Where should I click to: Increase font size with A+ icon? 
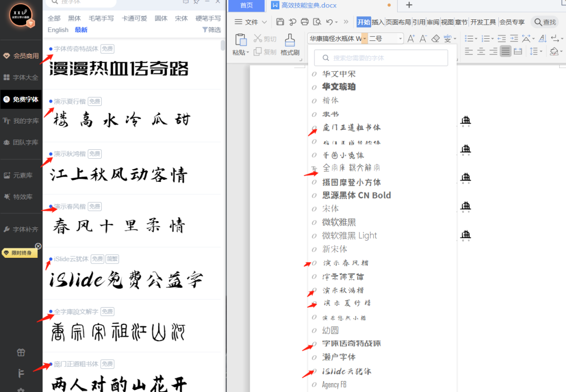(x=411, y=39)
